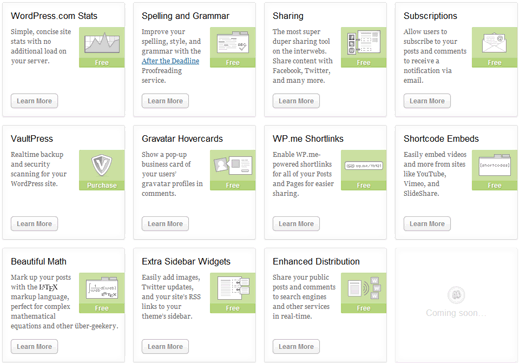Screen dimensions: 520x363
Task: Open Learn More for Shortcode Embeds
Action: tap(427, 224)
